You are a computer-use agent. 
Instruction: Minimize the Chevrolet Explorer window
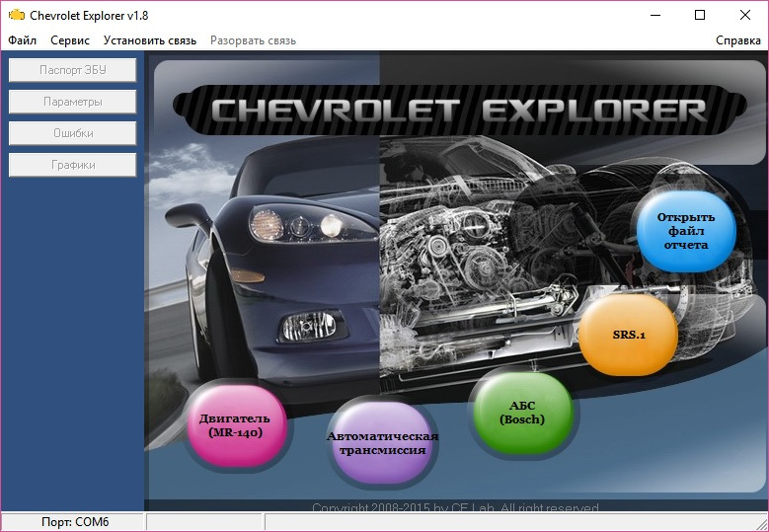coord(655,15)
